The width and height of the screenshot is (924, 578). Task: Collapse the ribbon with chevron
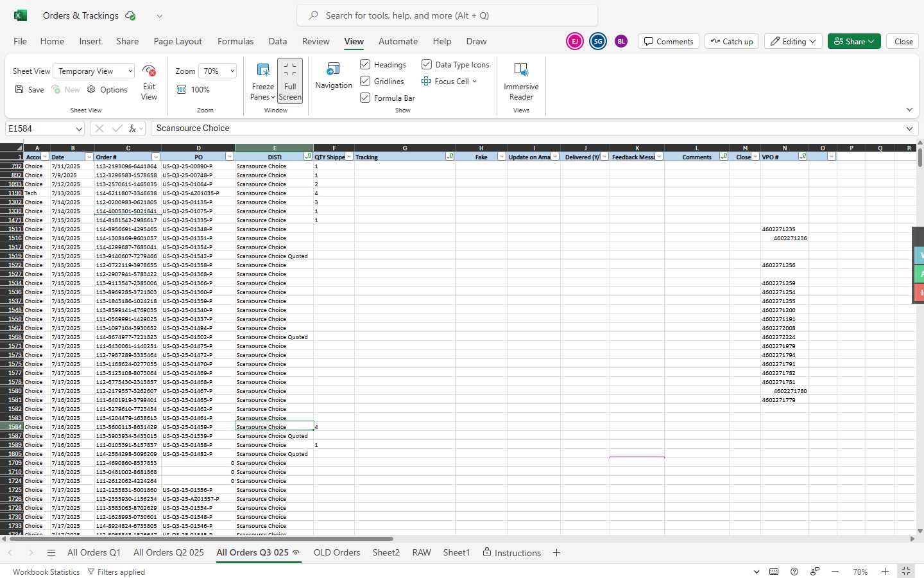coord(909,110)
